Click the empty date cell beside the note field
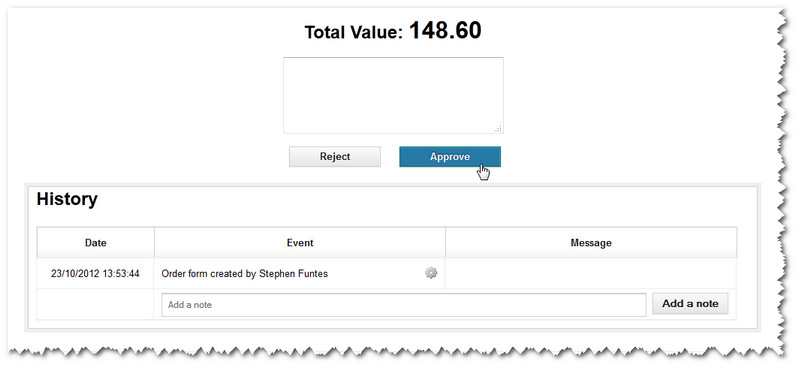Viewport: 799px width, 368px height. [95, 304]
